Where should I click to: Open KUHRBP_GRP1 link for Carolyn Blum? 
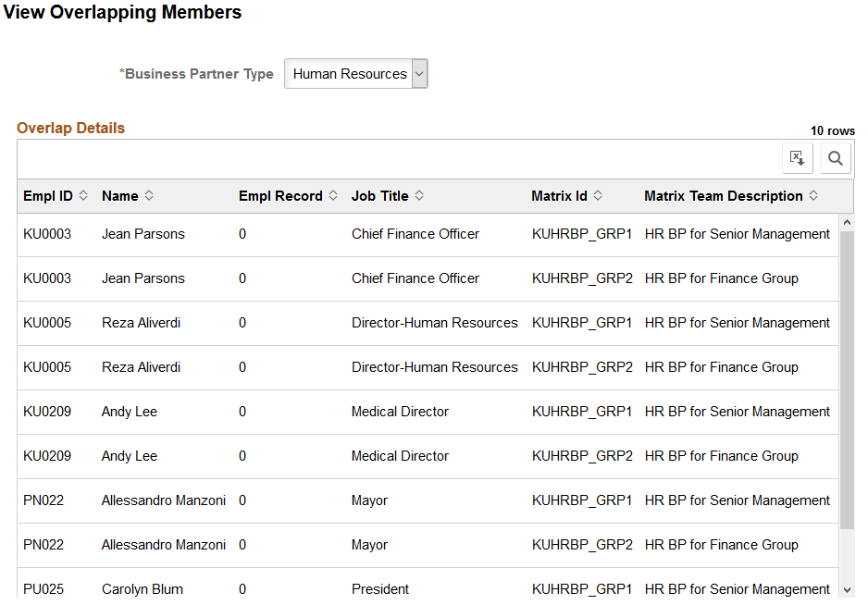(582, 589)
